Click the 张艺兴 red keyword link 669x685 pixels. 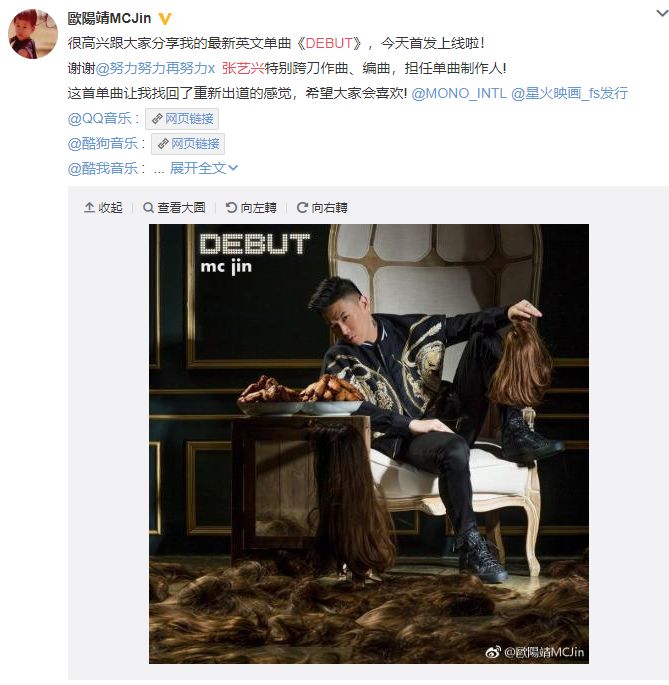243,68
